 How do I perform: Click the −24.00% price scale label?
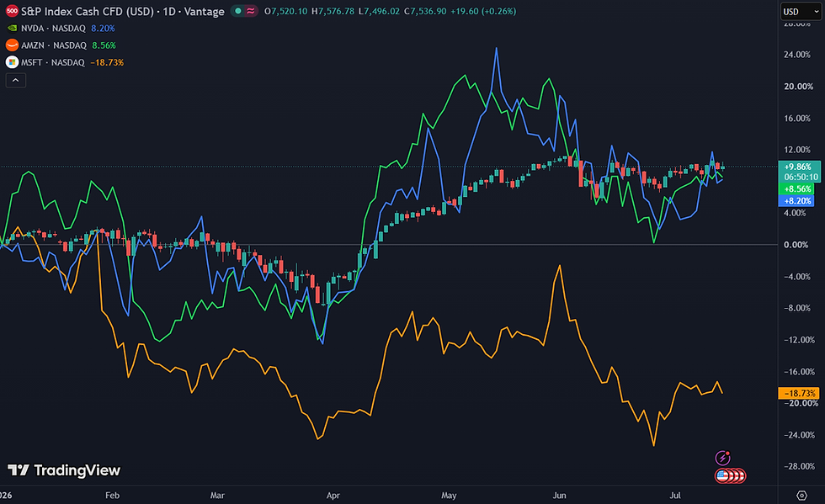(799, 435)
